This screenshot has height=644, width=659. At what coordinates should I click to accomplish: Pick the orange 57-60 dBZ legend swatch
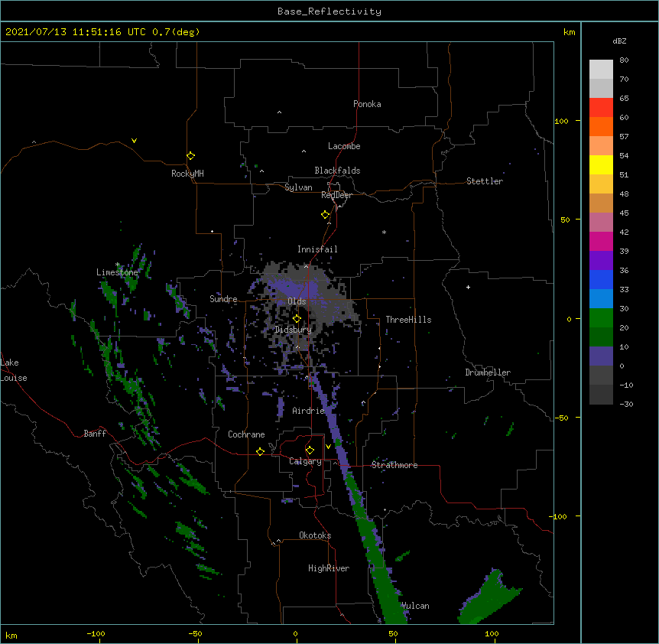pyautogui.click(x=601, y=127)
